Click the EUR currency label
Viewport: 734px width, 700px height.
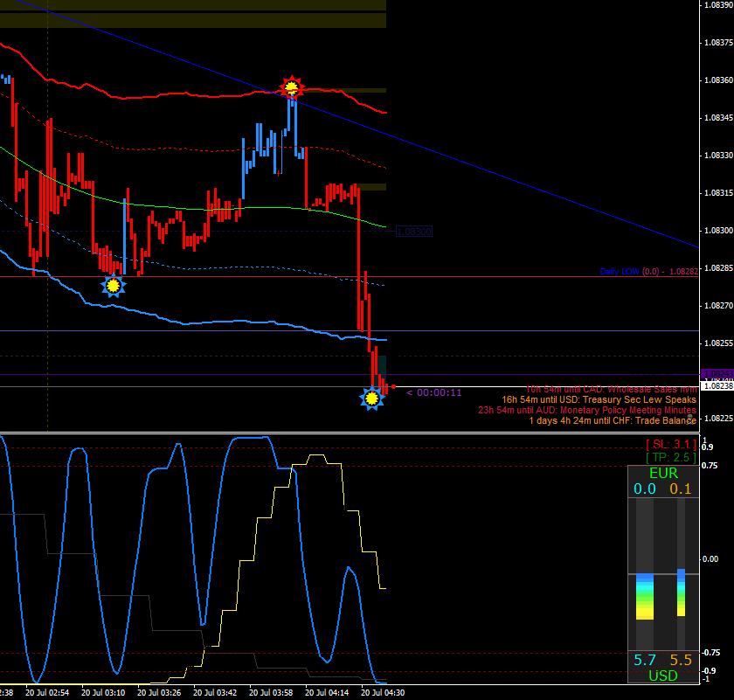[663, 474]
